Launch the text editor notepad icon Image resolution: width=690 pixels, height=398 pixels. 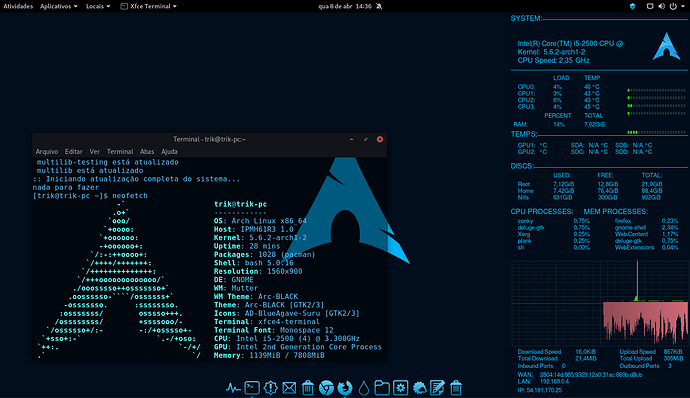437,388
